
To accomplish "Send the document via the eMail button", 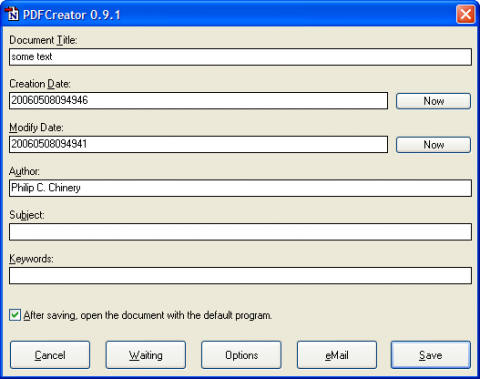I will point(337,355).
